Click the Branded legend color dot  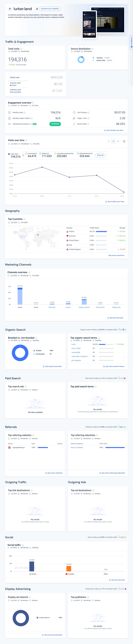pyautogui.click(x=34, y=350)
